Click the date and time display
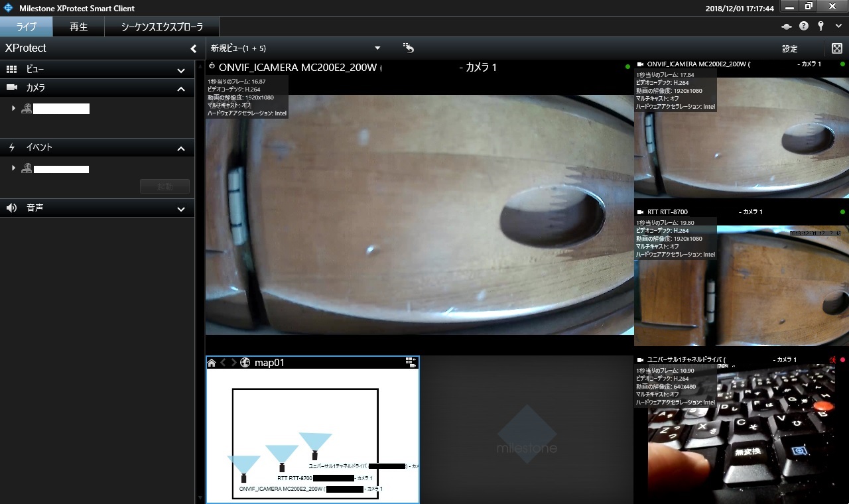 click(x=740, y=9)
